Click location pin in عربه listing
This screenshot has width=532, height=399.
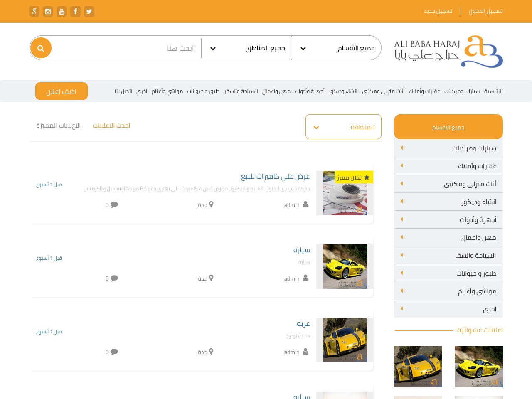[211, 352]
